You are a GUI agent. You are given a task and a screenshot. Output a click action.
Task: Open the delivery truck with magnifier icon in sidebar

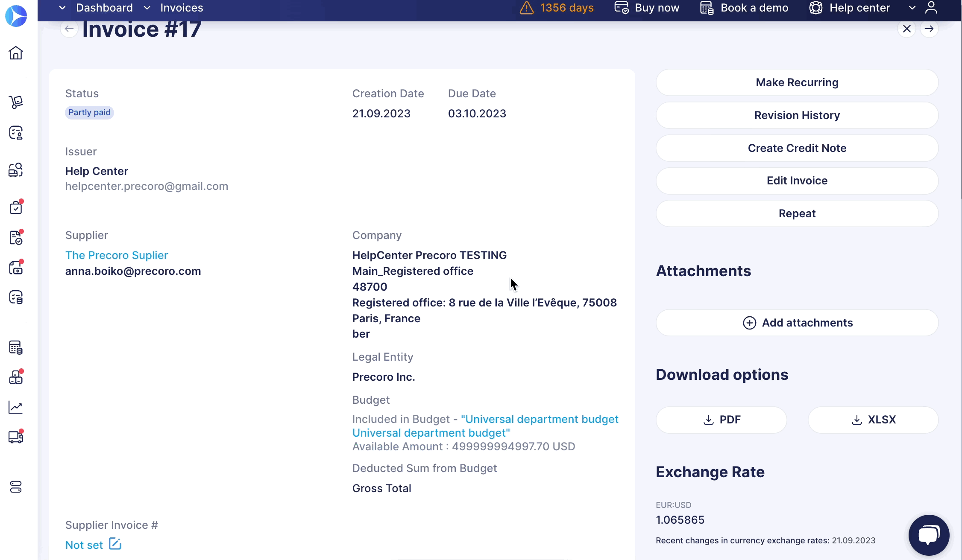click(16, 170)
